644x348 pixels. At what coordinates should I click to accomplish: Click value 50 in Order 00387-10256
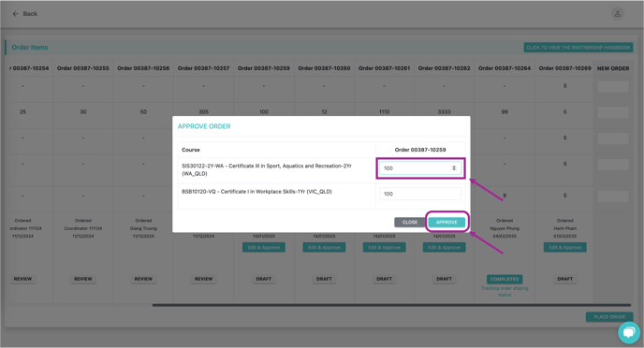tap(143, 111)
